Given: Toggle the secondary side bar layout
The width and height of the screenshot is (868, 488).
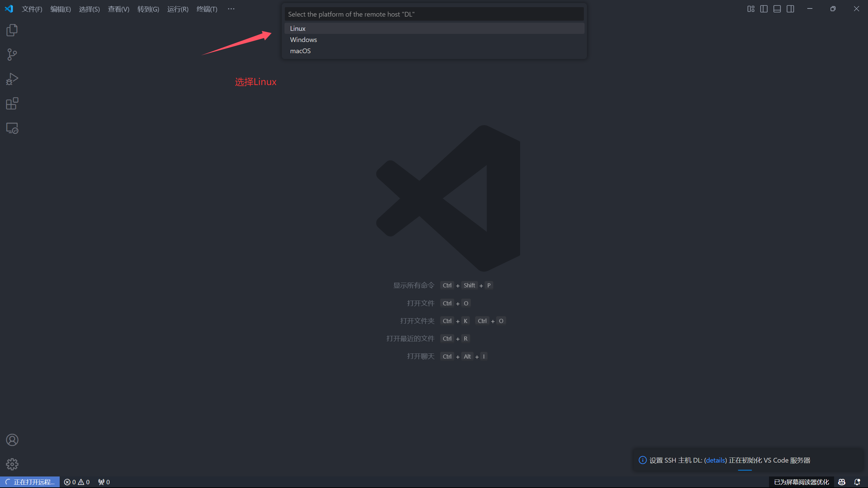Looking at the screenshot, I should tap(790, 9).
